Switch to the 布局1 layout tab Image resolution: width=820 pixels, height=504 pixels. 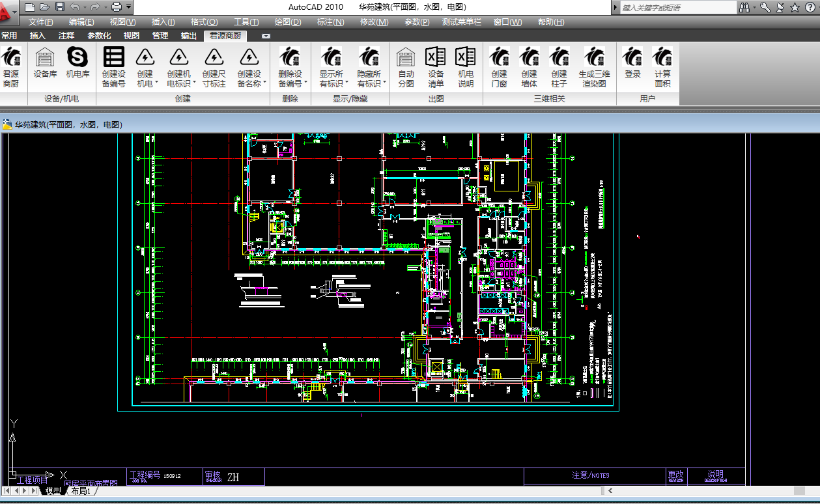coord(81,491)
